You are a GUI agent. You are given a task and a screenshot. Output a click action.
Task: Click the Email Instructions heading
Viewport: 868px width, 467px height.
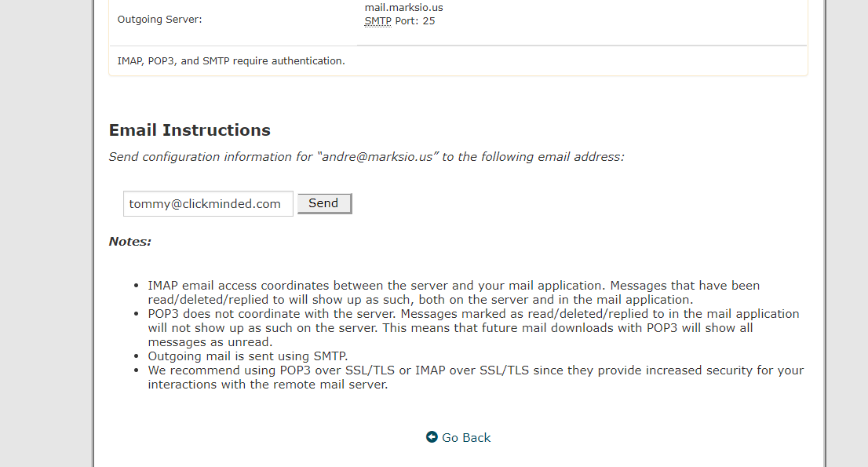pyautogui.click(x=189, y=130)
